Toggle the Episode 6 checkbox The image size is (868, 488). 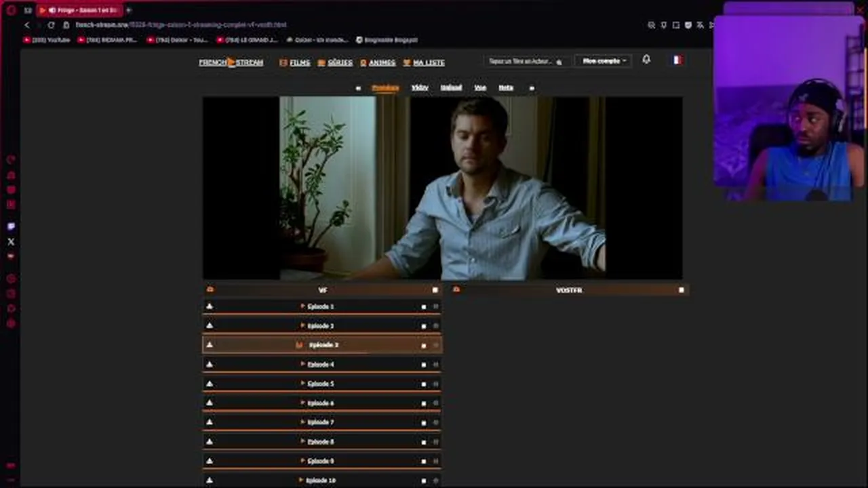424,403
